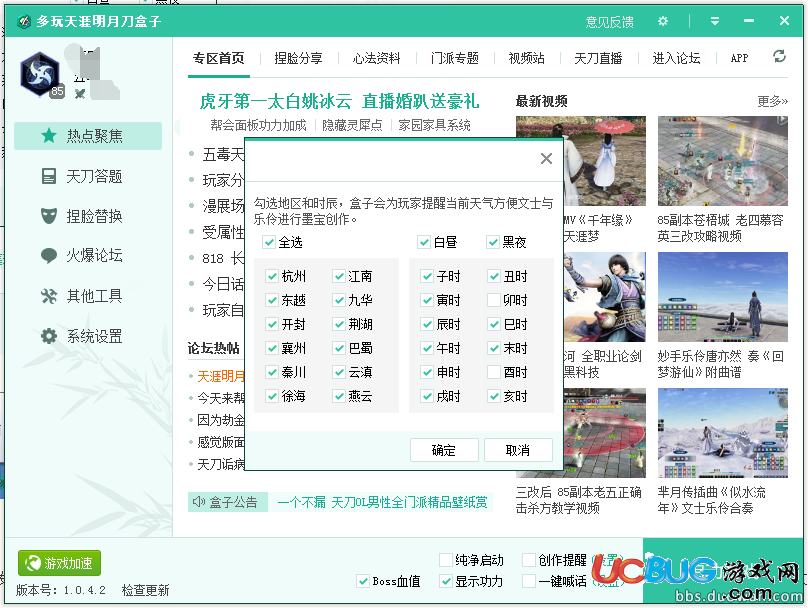The height and width of the screenshot is (608, 808).
Task: Uncheck 东越 checkbox
Action: coord(272,300)
